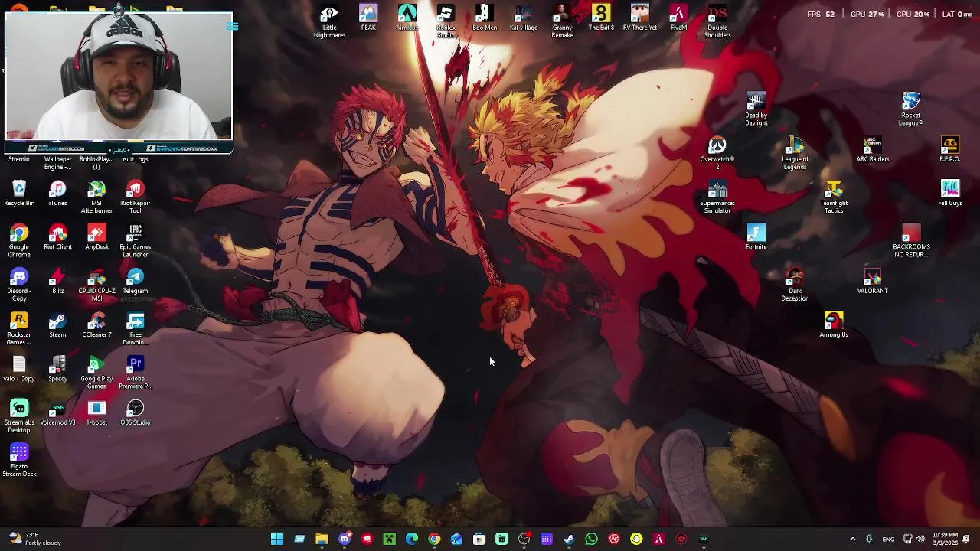The image size is (980, 551).
Task: Open the Fall Guys shortcut
Action: [949, 193]
